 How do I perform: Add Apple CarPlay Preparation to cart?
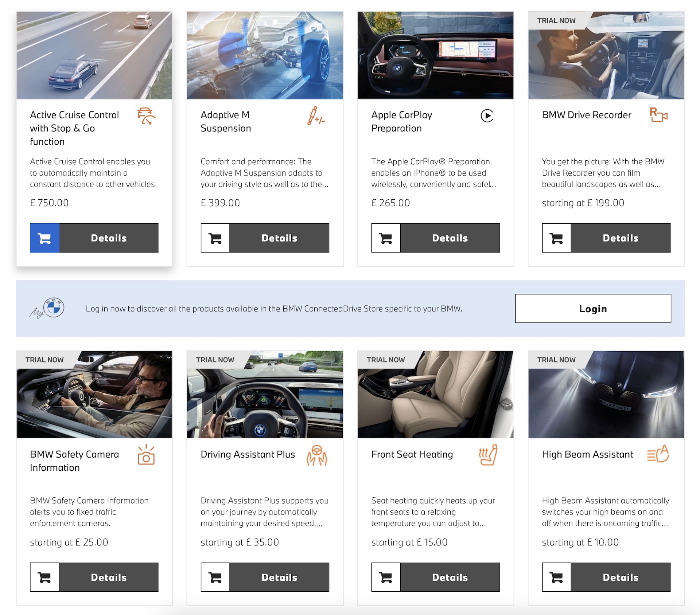(x=386, y=238)
